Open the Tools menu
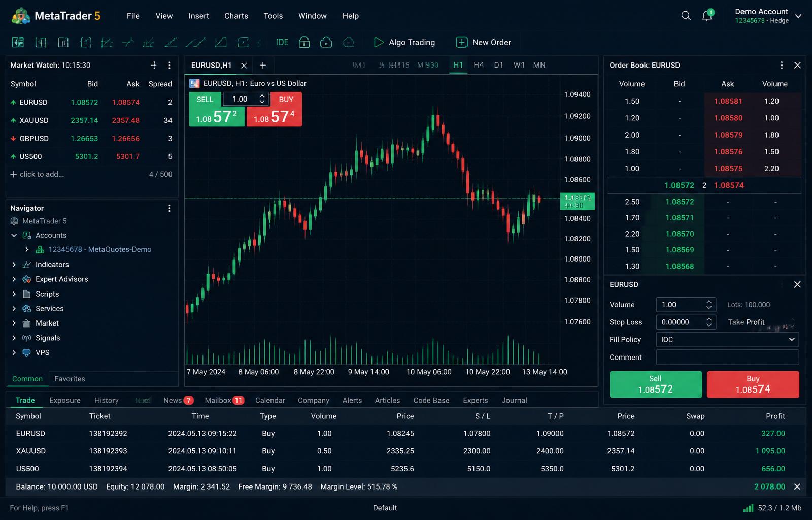This screenshot has width=812, height=520. (273, 16)
